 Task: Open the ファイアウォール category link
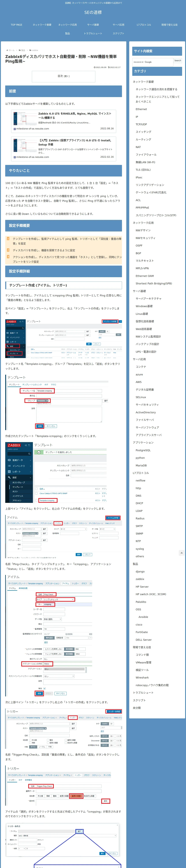point(146,155)
